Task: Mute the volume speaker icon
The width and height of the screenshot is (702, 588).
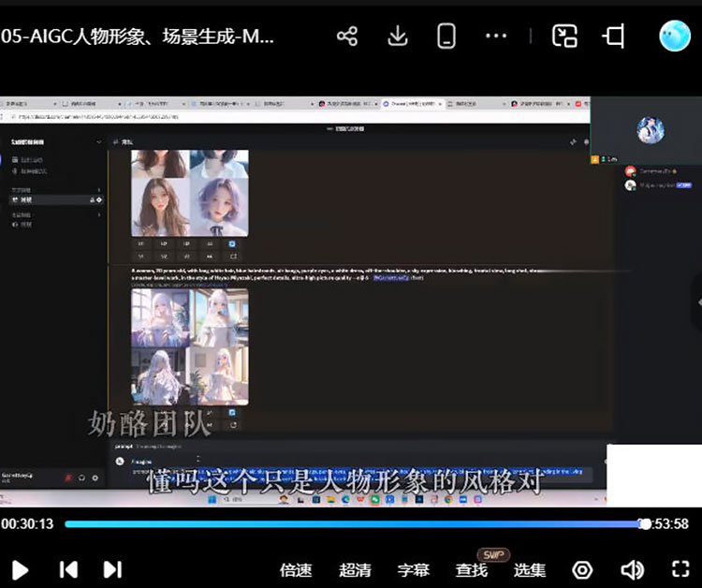Action: 632,569
